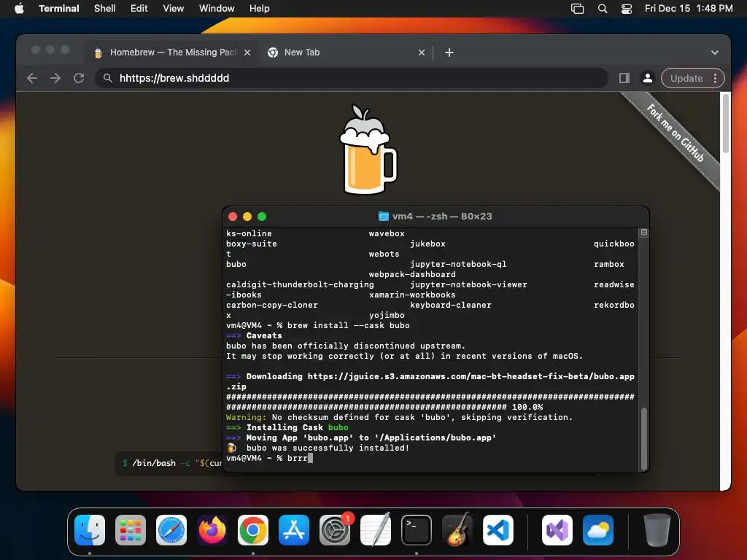Switch to the New Tab tab
The height and width of the screenshot is (560, 747).
pos(345,52)
